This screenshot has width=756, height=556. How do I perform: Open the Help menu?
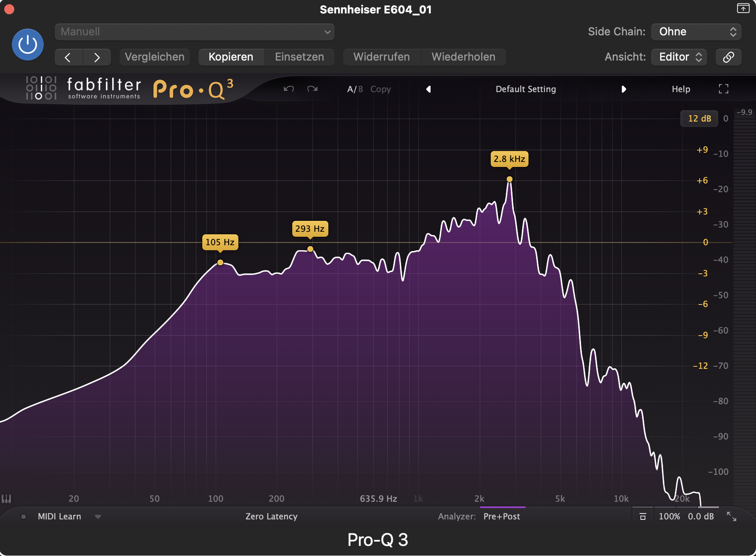[681, 89]
